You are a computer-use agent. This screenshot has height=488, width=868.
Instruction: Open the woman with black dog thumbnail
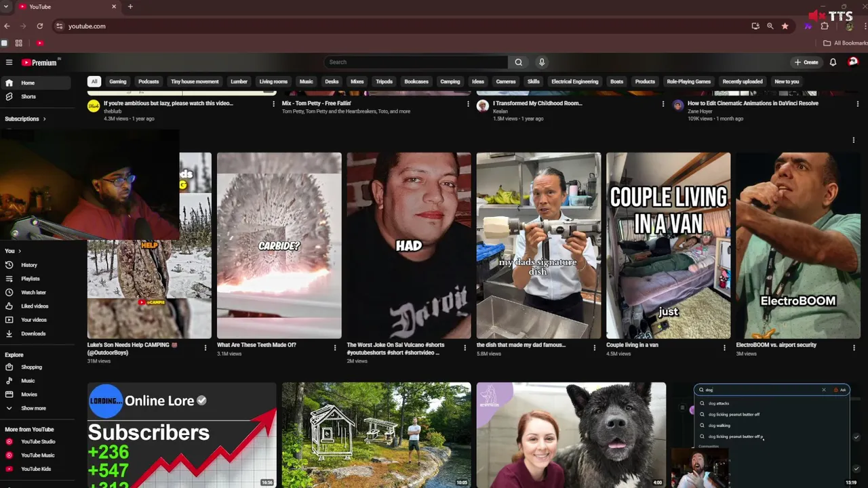point(571,435)
